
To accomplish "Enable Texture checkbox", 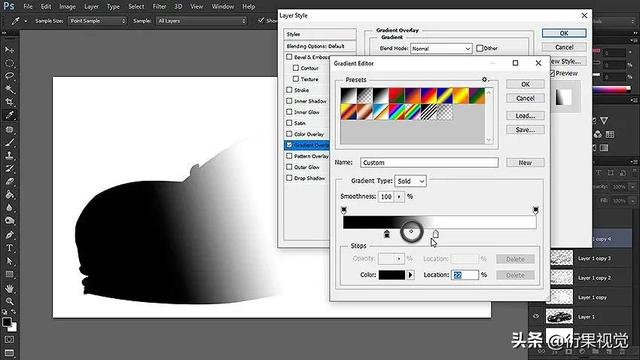I will click(296, 79).
